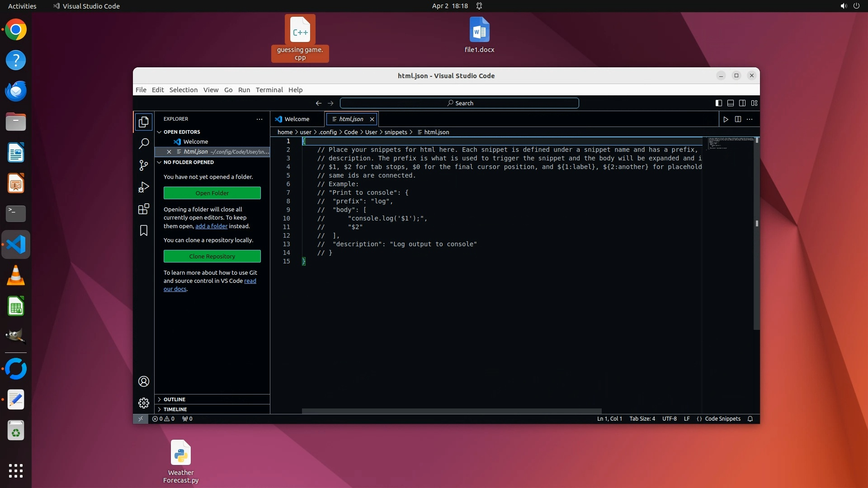Viewport: 868px width, 488px height.
Task: Open the Accounts icon menu
Action: pyautogui.click(x=143, y=381)
